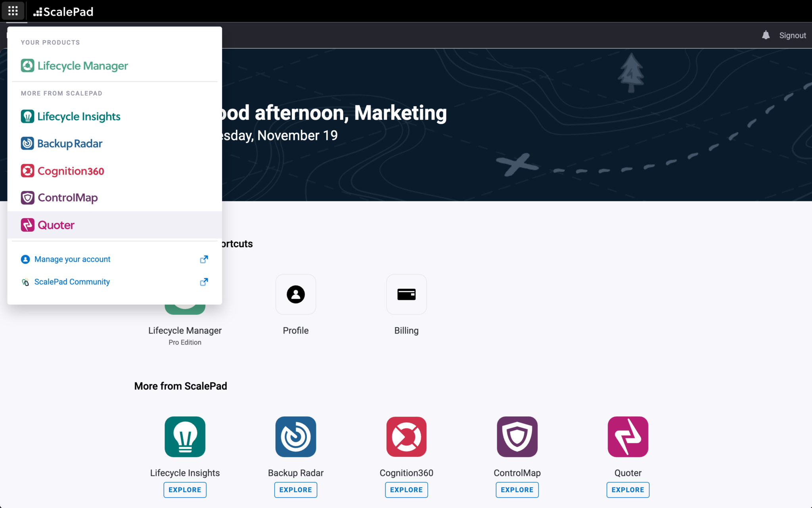The image size is (812, 508).
Task: Click the Quoter tile in More from ScalePad
Action: [x=627, y=437]
